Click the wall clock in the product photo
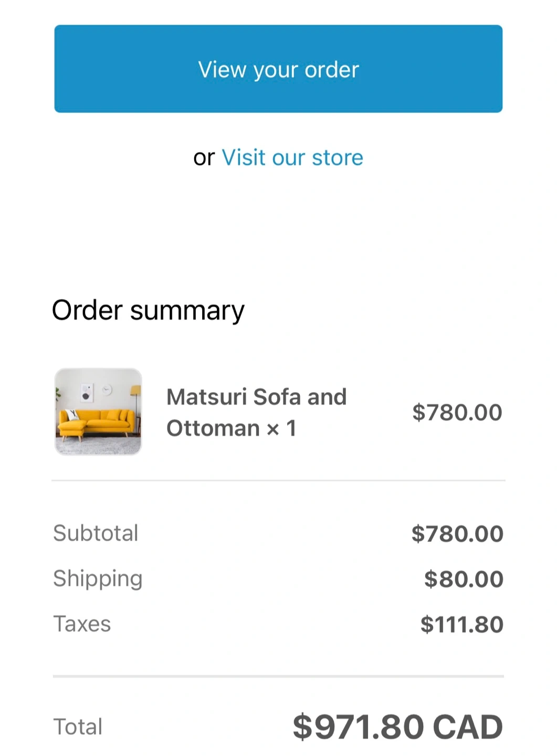 pos(107,390)
